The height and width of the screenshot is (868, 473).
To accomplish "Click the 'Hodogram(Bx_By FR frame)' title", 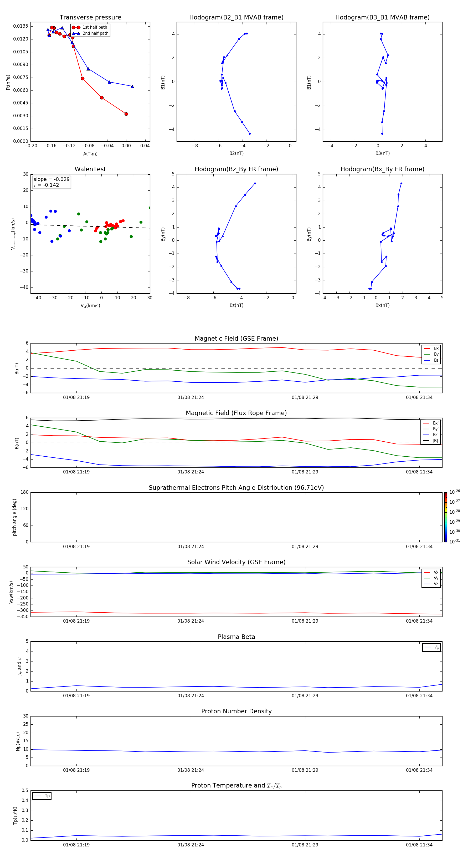I will click(x=382, y=169).
